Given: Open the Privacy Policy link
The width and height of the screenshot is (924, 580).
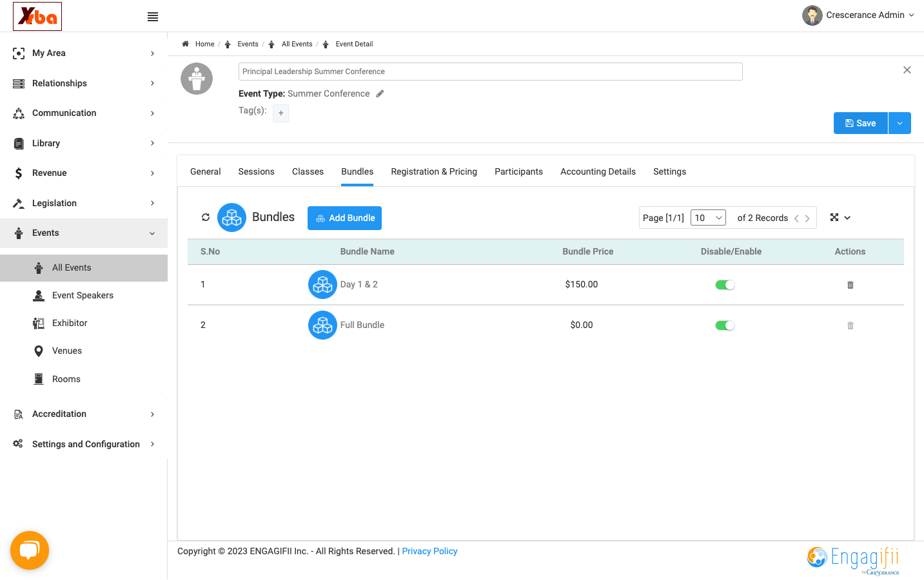Looking at the screenshot, I should click(429, 551).
